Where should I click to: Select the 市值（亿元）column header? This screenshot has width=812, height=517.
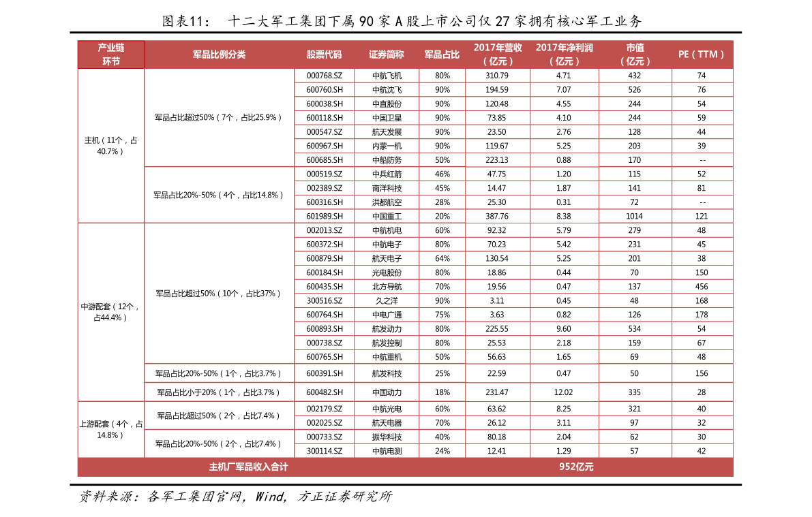click(635, 54)
